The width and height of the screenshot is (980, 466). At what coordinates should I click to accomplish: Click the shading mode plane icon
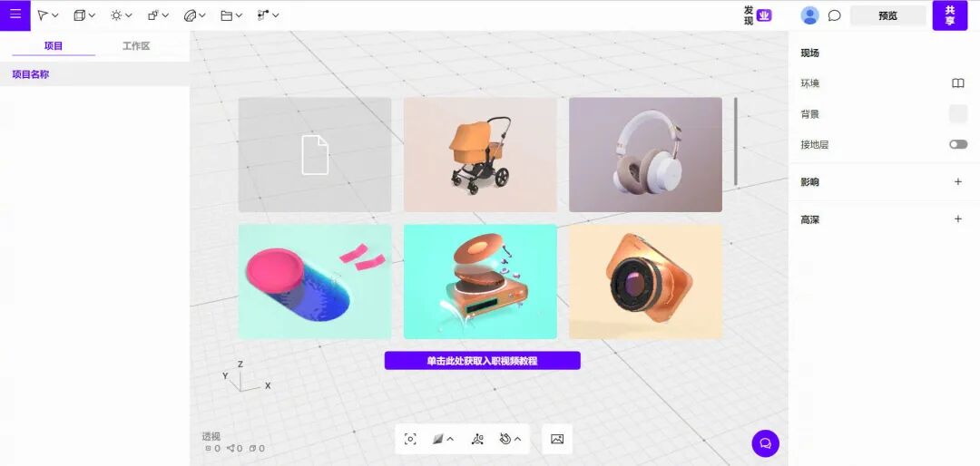438,439
